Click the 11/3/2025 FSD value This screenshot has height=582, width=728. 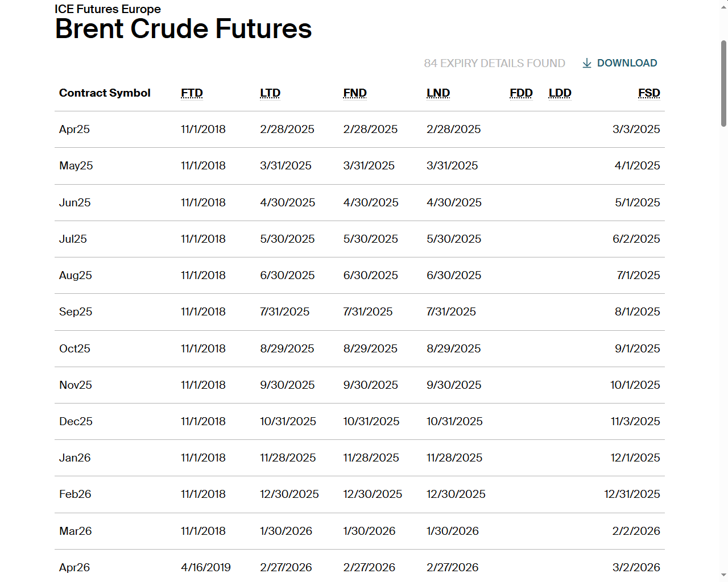(635, 421)
